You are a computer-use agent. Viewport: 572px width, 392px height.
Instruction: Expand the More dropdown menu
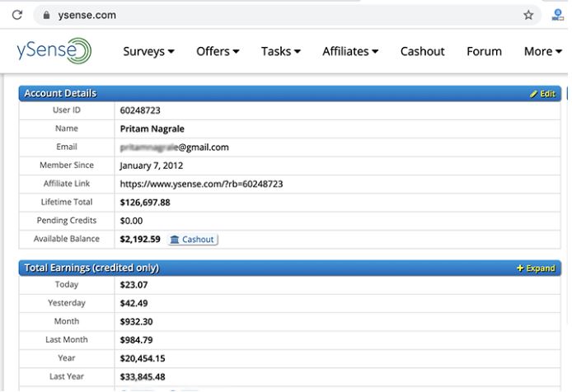543,51
